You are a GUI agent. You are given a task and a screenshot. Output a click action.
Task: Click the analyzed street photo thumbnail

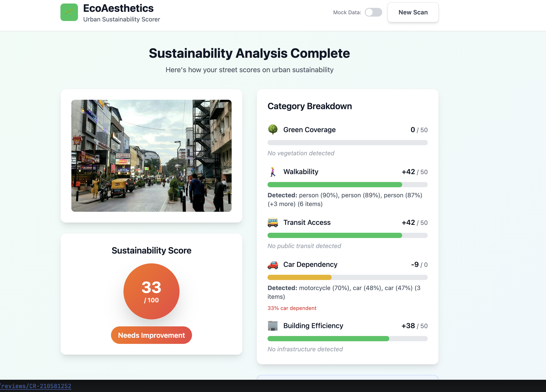point(151,156)
